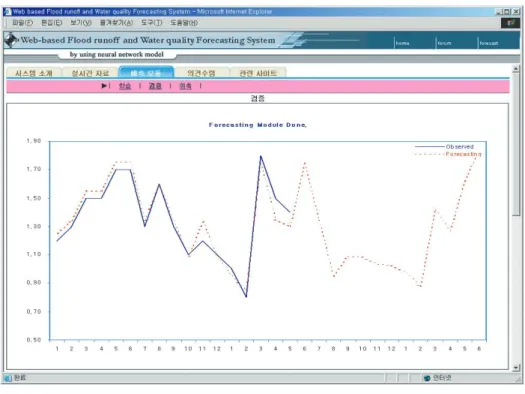The image size is (525, 394).
Task: Click the 검증 heading above the chart
Action: coord(257,98)
